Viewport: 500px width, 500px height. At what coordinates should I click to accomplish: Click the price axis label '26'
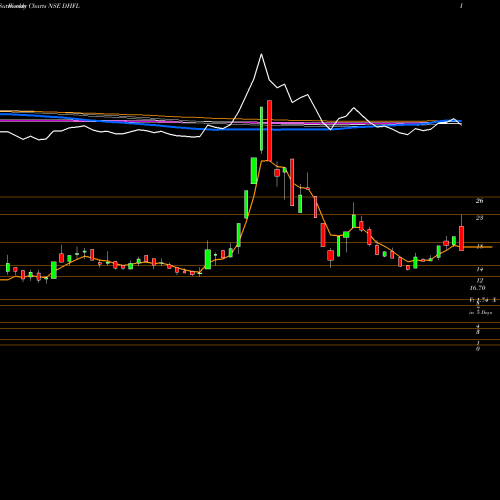click(479, 201)
